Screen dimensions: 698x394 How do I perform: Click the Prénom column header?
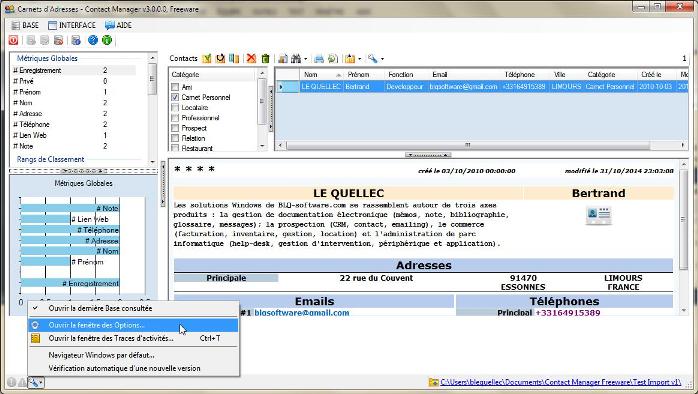(x=364, y=74)
